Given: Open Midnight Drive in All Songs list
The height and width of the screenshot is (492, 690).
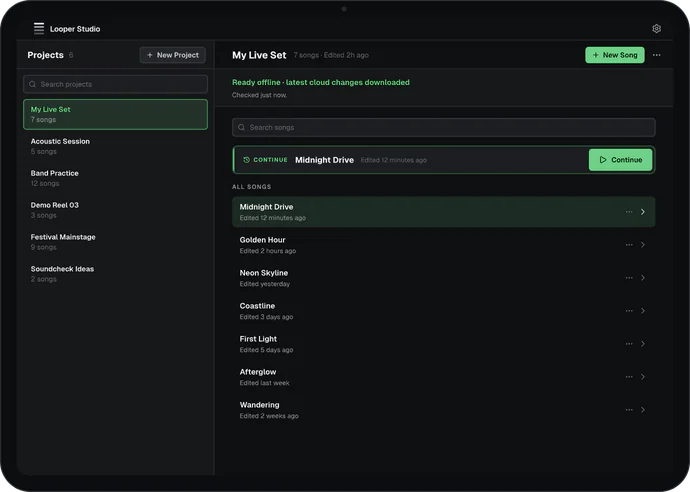Looking at the screenshot, I should pos(444,212).
